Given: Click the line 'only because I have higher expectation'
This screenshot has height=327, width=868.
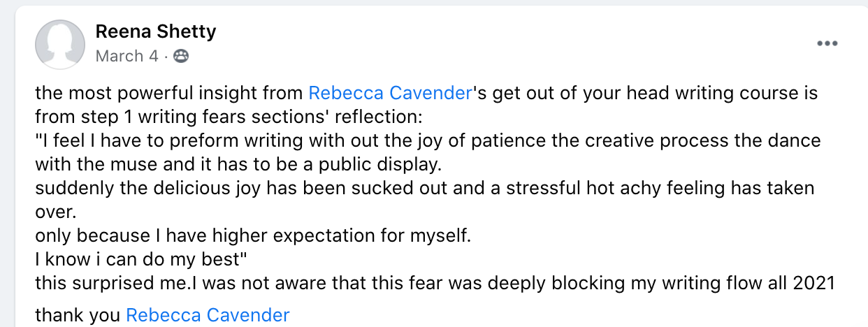Looking at the screenshot, I should [x=253, y=235].
